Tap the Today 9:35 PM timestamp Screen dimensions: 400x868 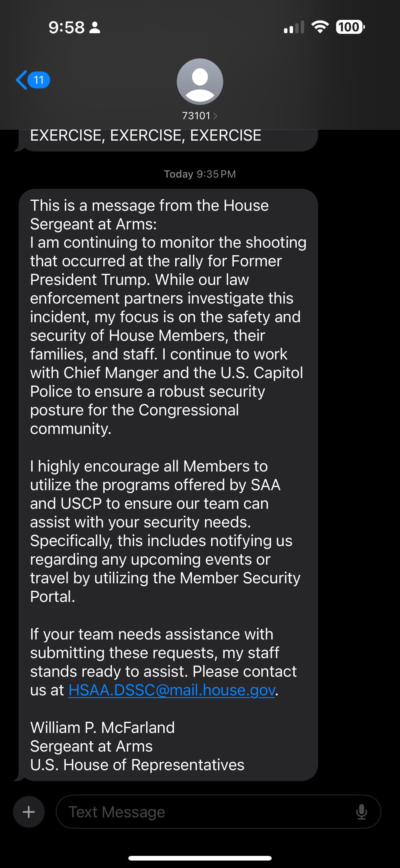pyautogui.click(x=200, y=174)
